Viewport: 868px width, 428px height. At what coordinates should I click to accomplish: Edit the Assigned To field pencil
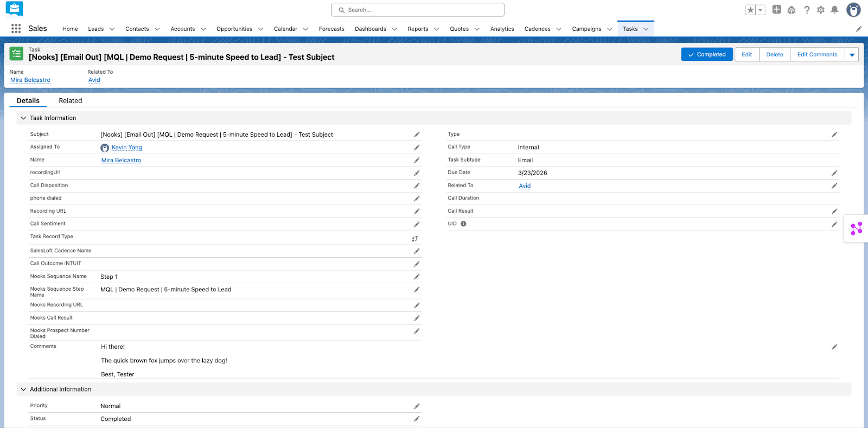click(x=417, y=148)
